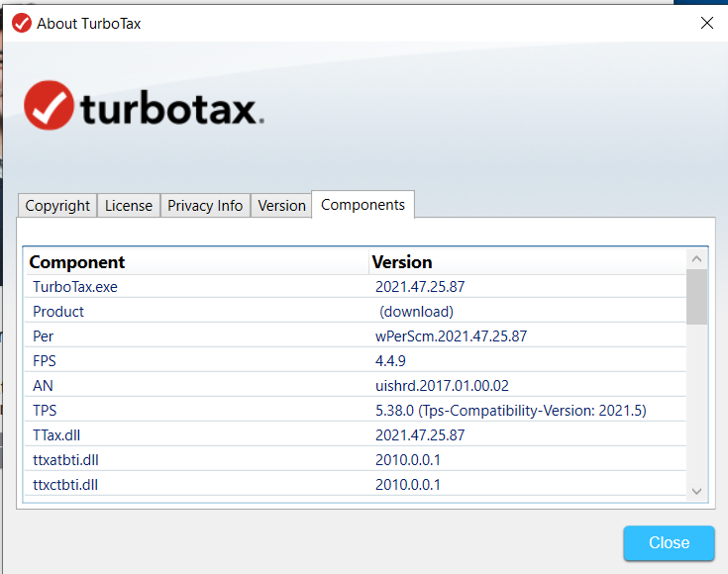Click version wPerScm.2021.47.25.87
This screenshot has width=728, height=574.
(x=451, y=335)
